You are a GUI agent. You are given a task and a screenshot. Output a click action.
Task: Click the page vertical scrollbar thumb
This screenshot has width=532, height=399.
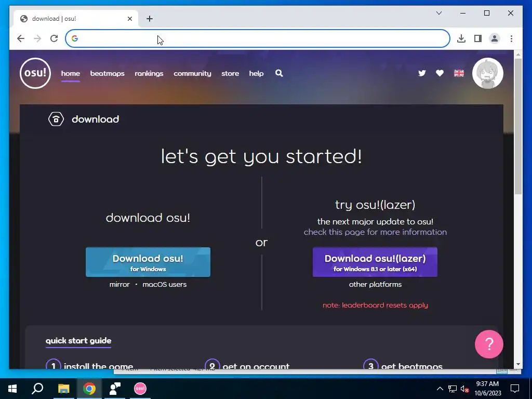click(518, 126)
